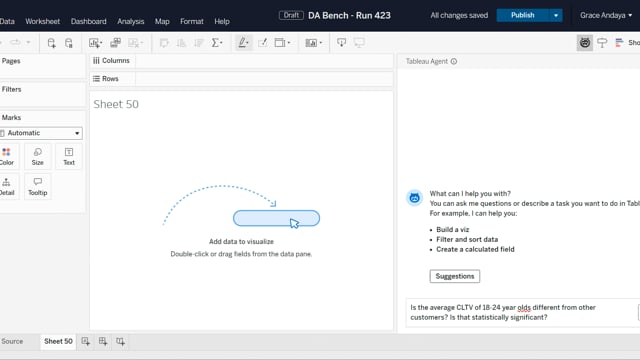Click the Text mark card
The width and height of the screenshot is (640, 360).
point(69,156)
